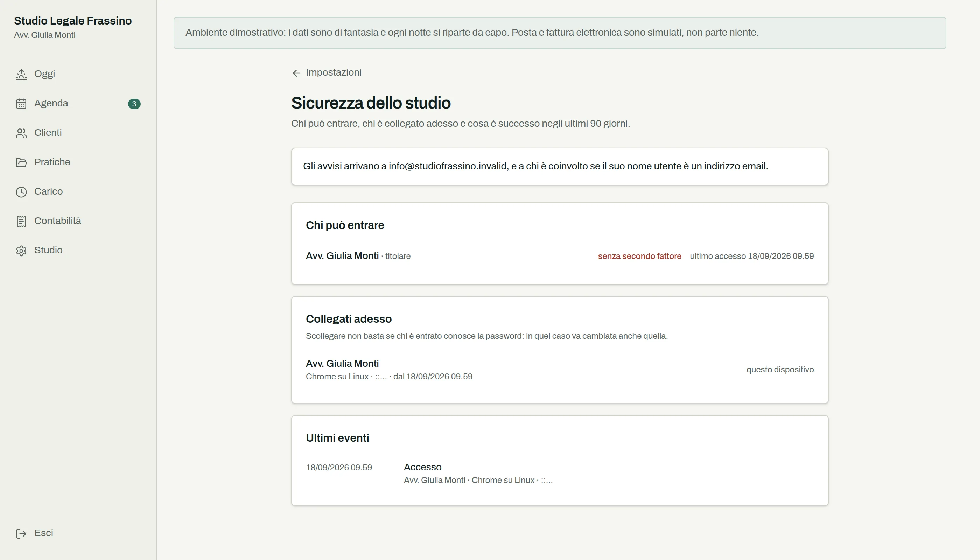Click 'ultimo accesso 18/09/2026 09.59' text
The width and height of the screenshot is (980, 560).
click(752, 256)
